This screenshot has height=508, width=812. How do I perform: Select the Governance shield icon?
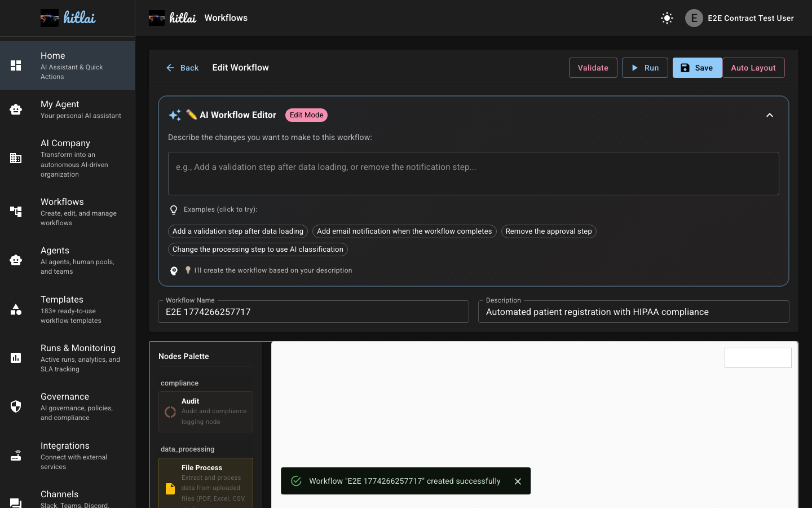(16, 406)
